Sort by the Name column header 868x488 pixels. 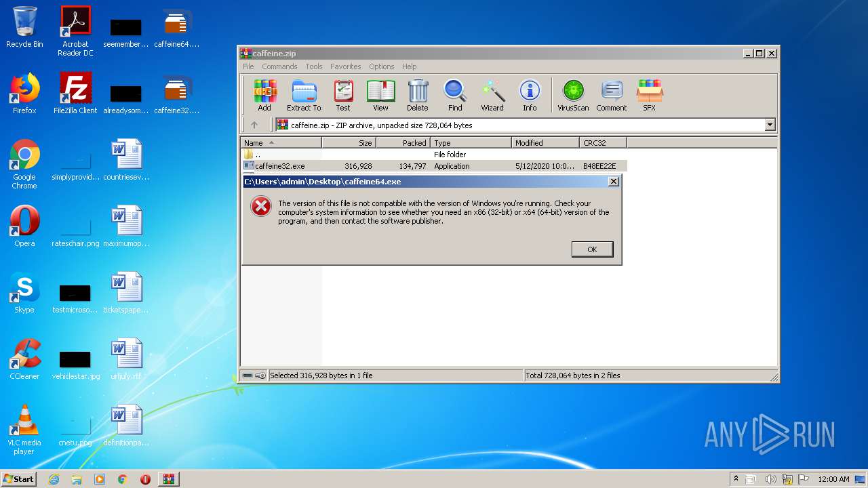281,143
